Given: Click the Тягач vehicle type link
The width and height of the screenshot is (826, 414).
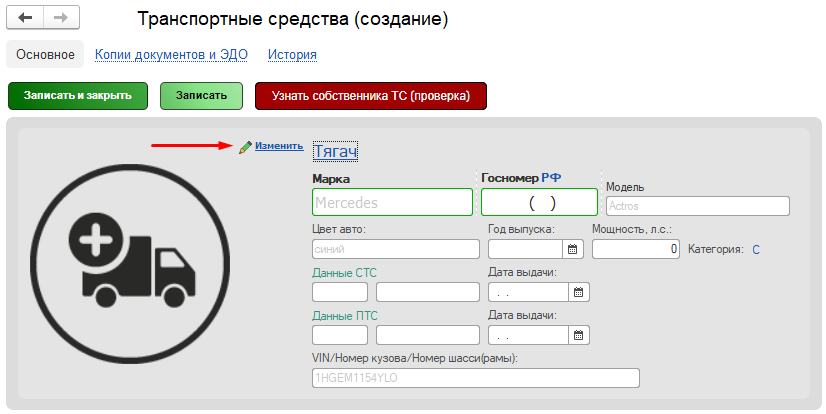Looking at the screenshot, I should (336, 151).
